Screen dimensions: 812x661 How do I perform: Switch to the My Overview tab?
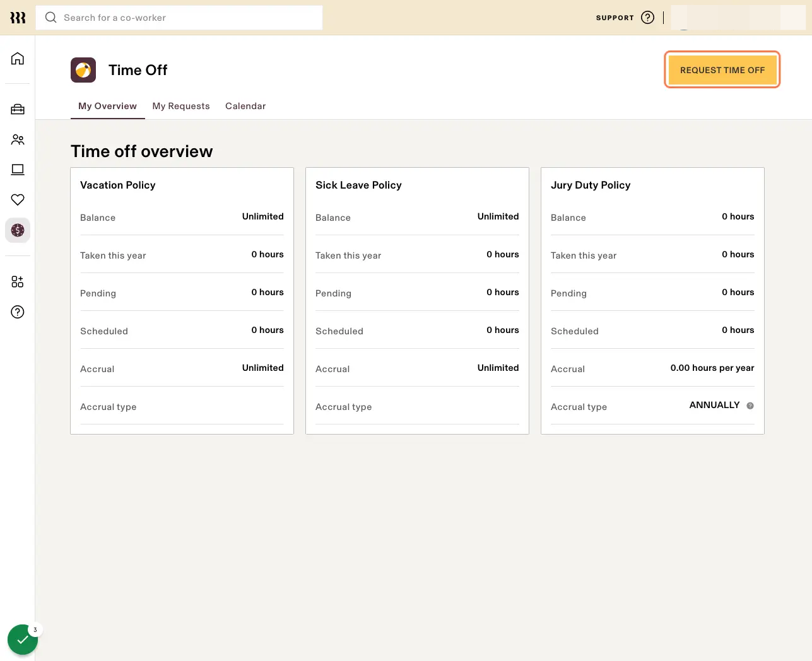point(107,106)
